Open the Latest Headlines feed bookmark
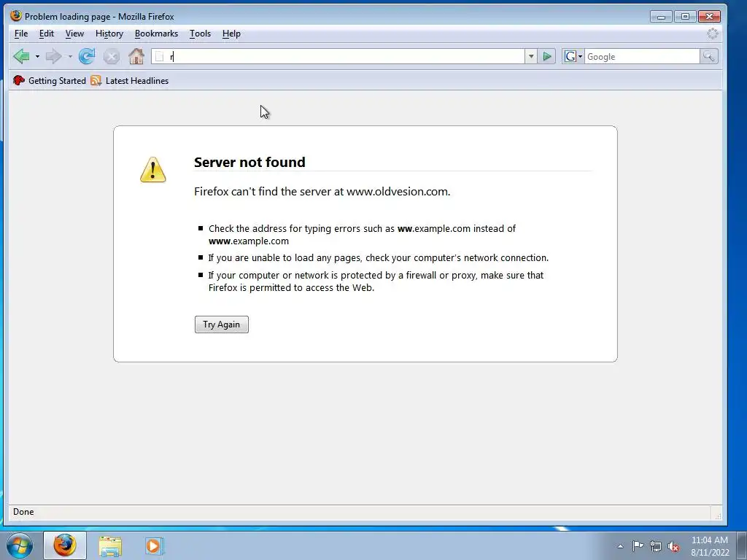 (130, 80)
